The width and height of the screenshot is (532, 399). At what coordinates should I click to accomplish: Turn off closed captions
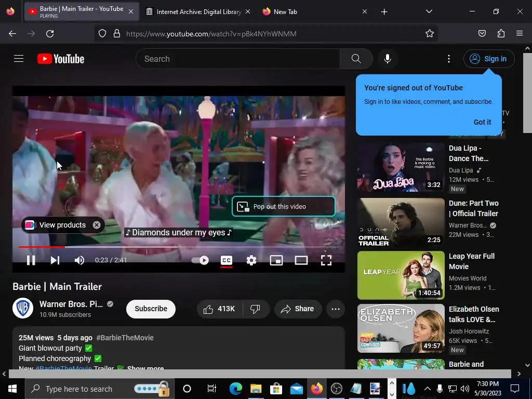click(227, 260)
